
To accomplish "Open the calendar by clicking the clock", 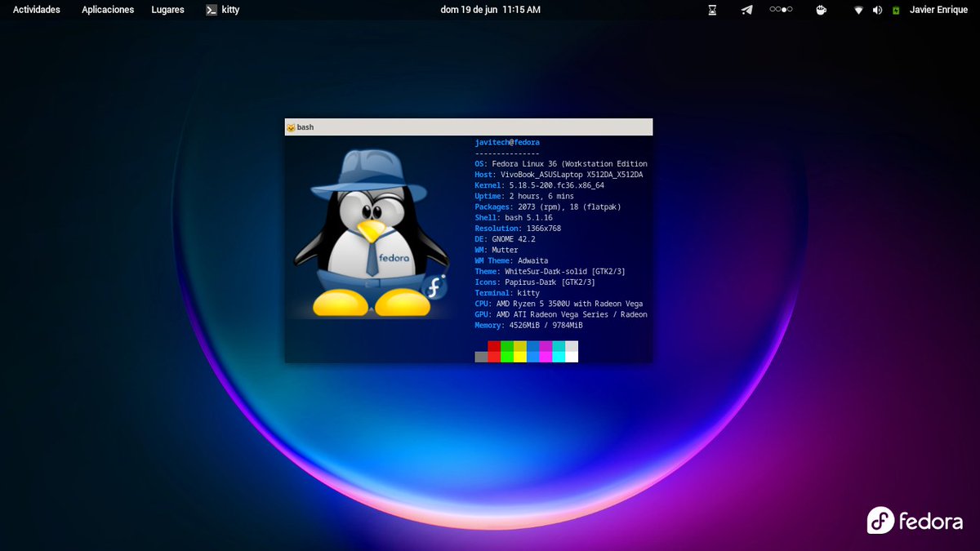I will [489, 10].
